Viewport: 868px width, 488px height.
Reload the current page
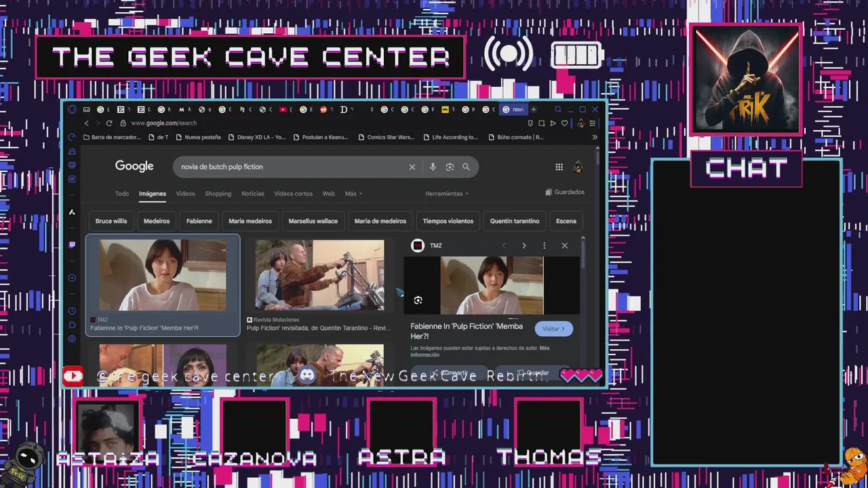click(x=108, y=123)
